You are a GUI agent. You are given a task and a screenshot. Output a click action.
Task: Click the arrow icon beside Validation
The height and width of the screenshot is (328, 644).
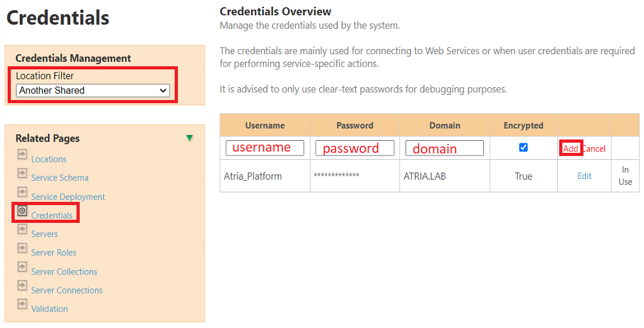click(22, 304)
